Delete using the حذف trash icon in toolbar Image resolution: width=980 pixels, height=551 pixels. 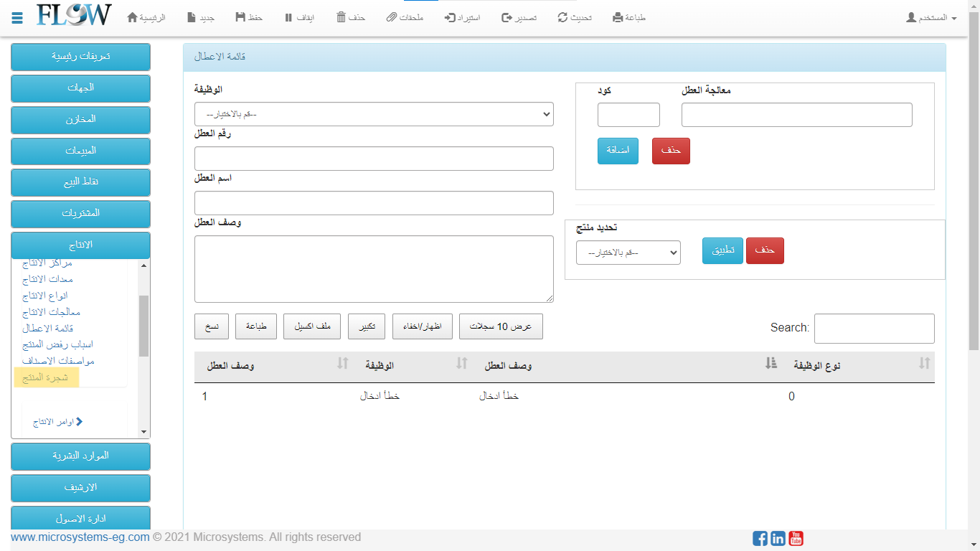coord(341,17)
